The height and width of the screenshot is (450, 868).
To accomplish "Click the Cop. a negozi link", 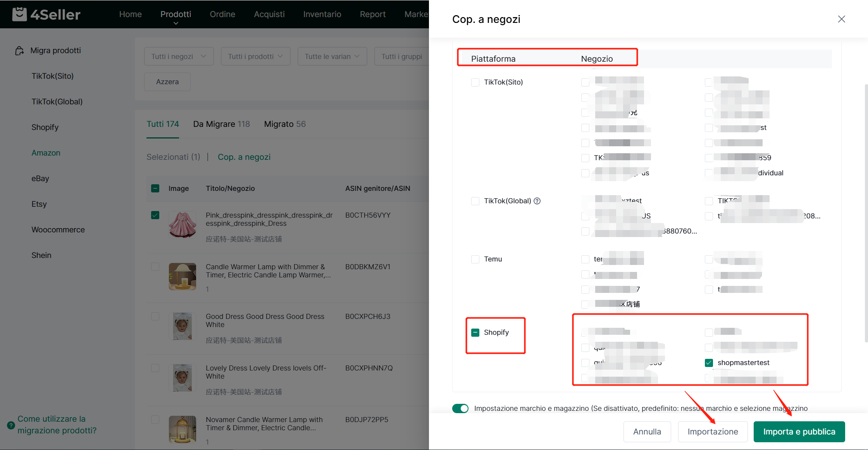I will 244,157.
